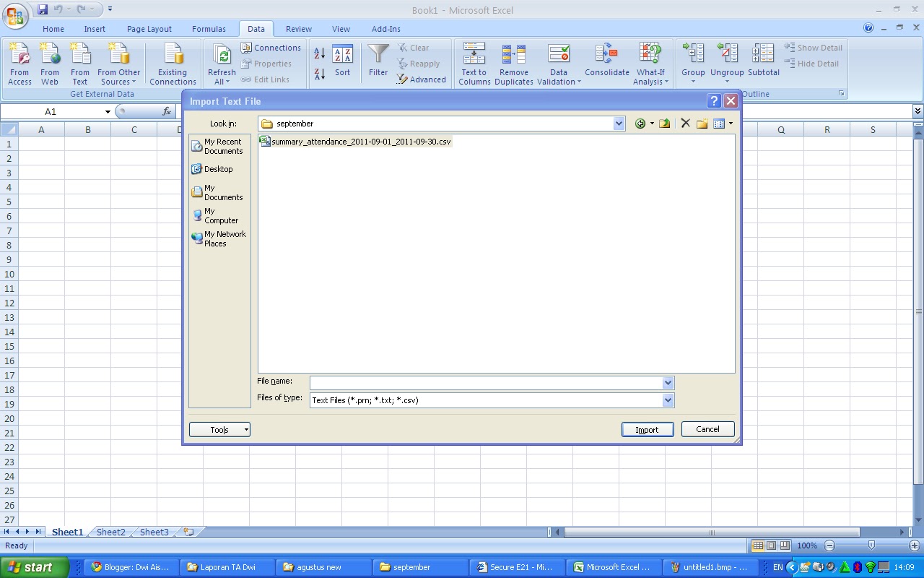Click the Back arrow in dialog
The image size is (924, 578).
coord(640,124)
